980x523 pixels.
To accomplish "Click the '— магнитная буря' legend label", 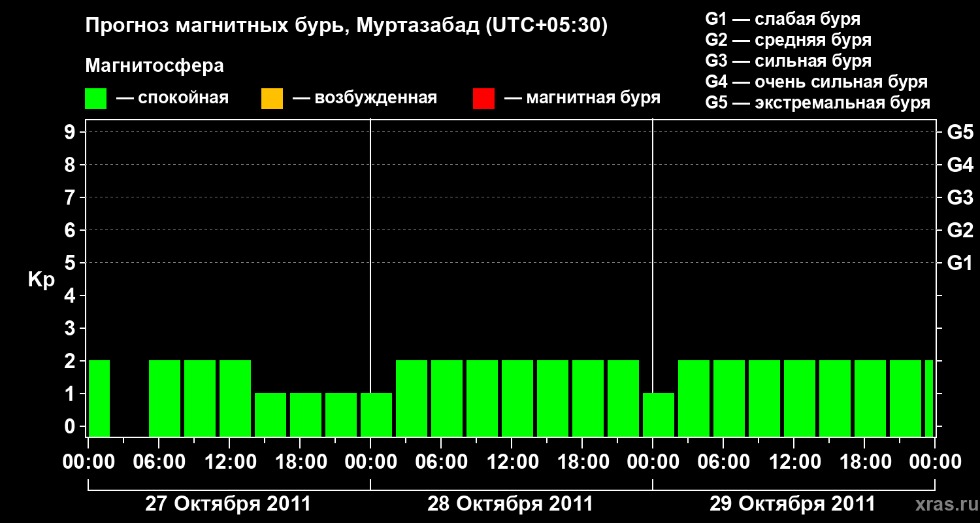I will pyautogui.click(x=582, y=99).
